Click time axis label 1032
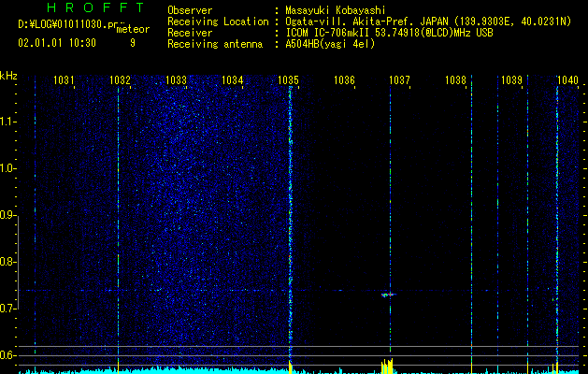The width and height of the screenshot is (588, 374). 120,79
